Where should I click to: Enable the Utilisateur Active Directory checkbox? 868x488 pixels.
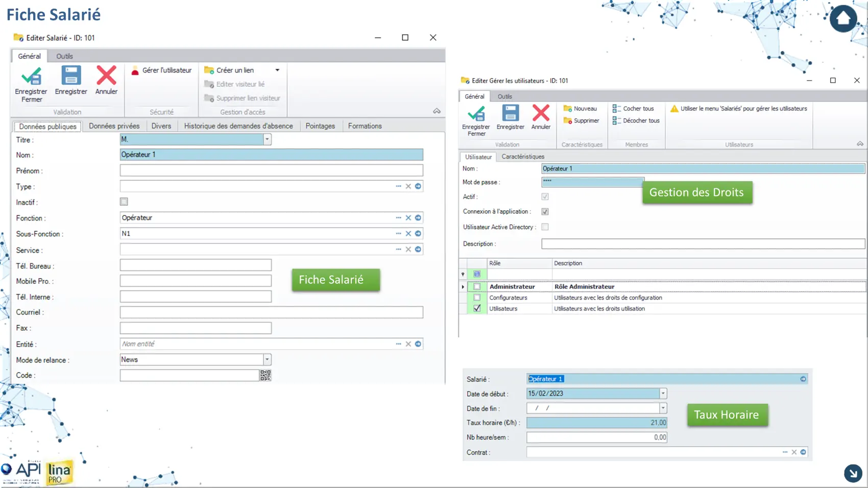pos(545,227)
